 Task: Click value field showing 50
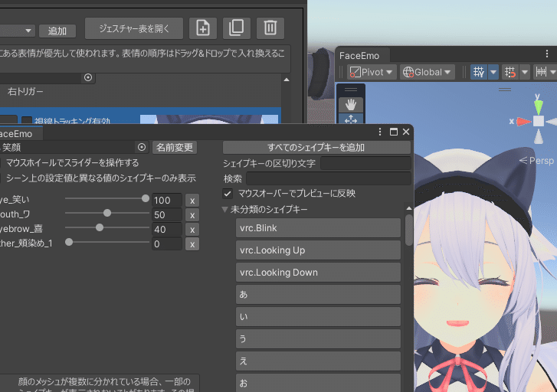pyautogui.click(x=167, y=215)
